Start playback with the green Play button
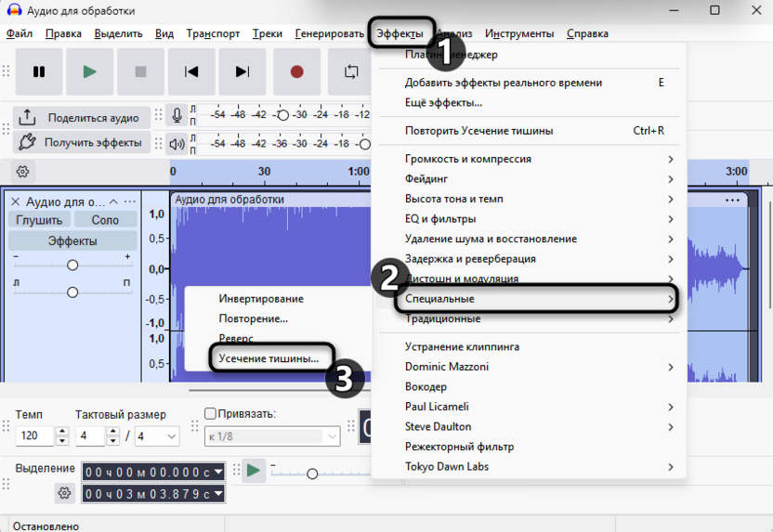This screenshot has height=532, width=773. point(90,71)
